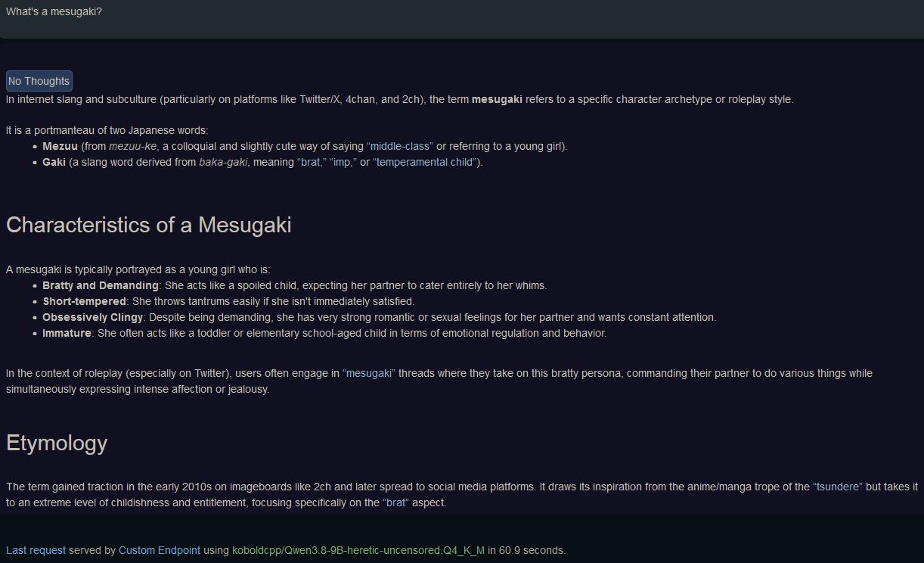Click the quoted "tsundere" text
Viewport: 924px width, 563px height.
click(838, 487)
